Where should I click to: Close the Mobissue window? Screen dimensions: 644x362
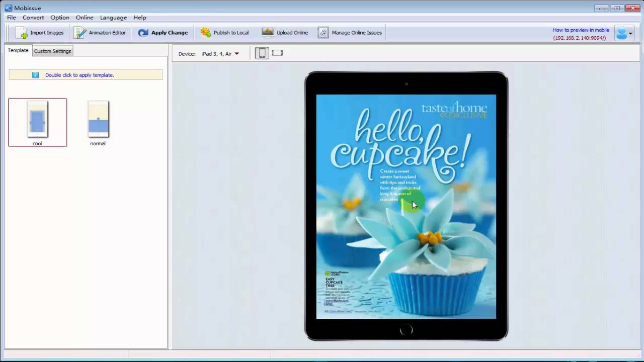click(632, 8)
